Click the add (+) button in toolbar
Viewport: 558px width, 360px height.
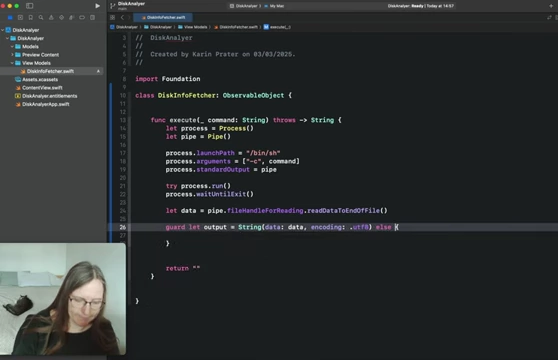(551, 6)
